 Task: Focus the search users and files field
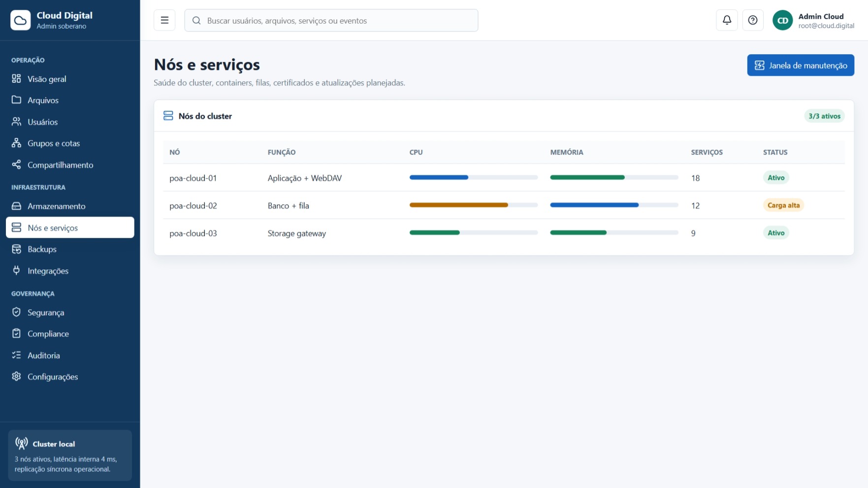point(331,20)
